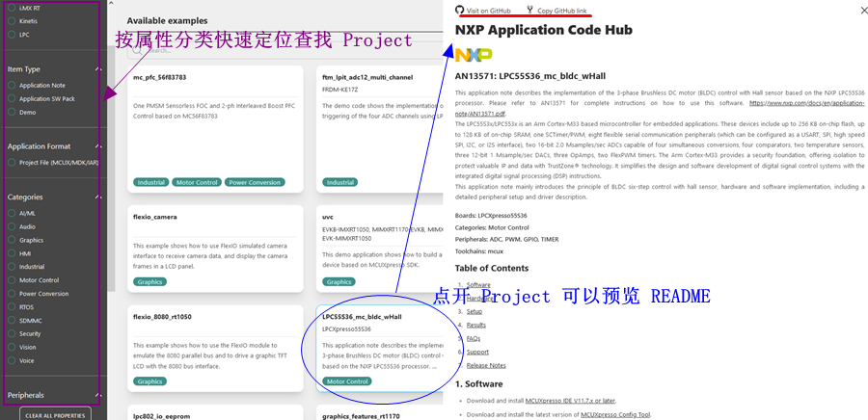Open the flexio_8080_rt1050 example card
Screen dimensions: 868x420
click(215, 348)
